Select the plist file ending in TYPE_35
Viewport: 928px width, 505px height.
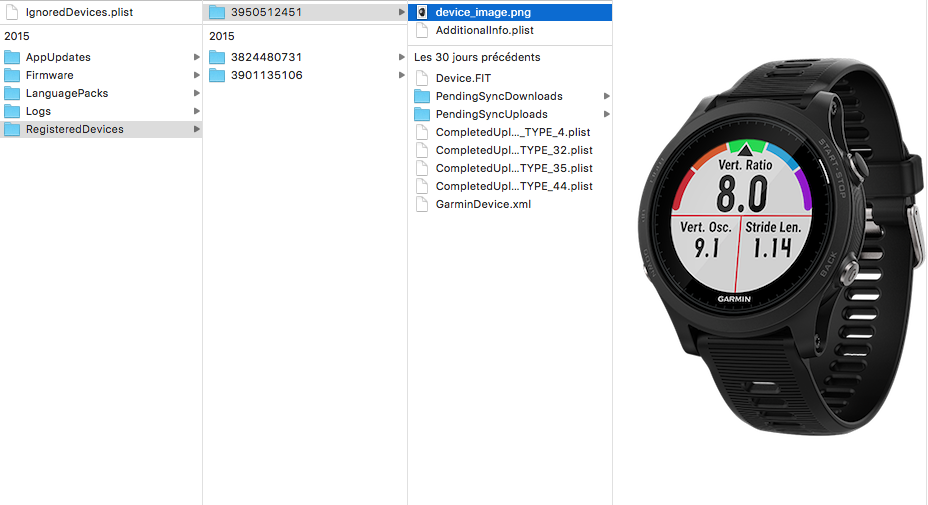pyautogui.click(x=514, y=168)
